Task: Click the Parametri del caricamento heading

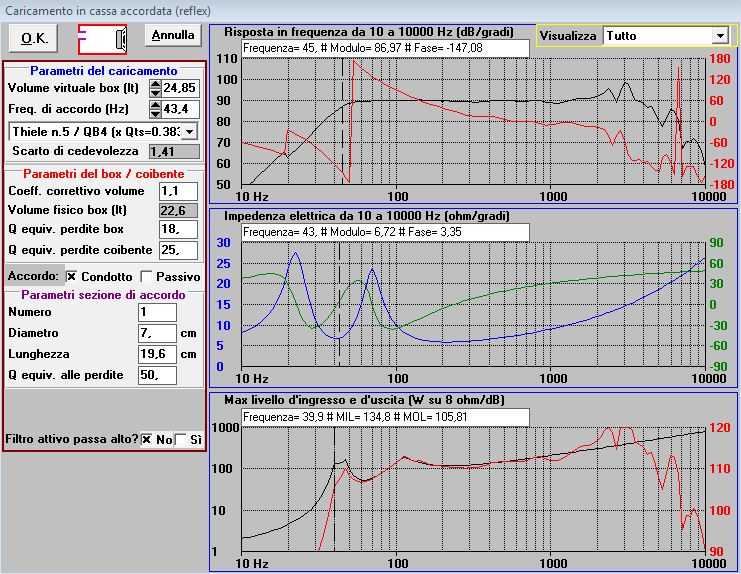Action: [103, 71]
